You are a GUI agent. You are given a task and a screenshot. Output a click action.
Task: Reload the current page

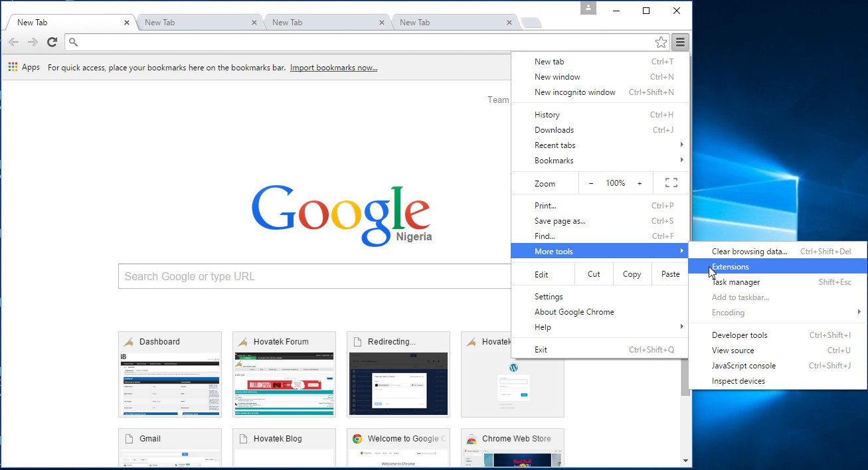(x=52, y=42)
